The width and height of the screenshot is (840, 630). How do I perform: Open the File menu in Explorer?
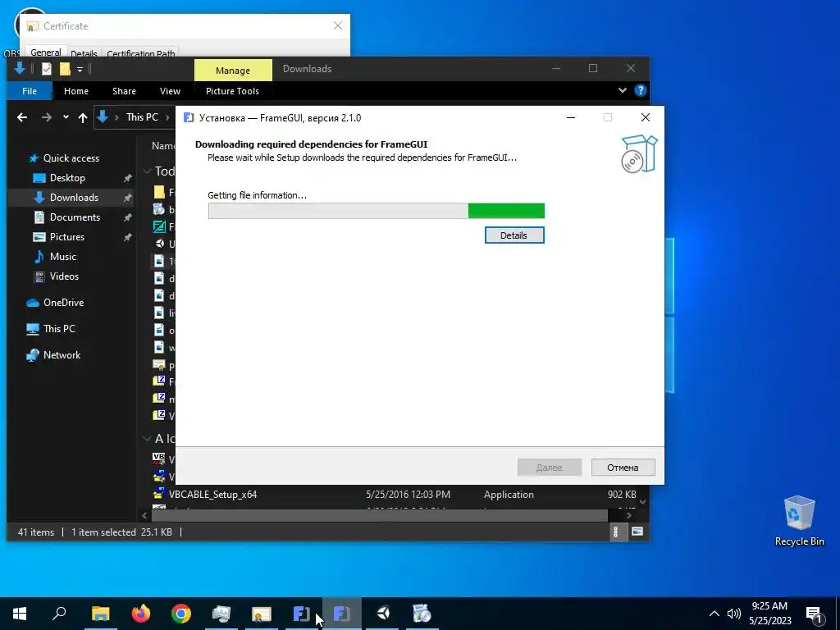pyautogui.click(x=30, y=90)
